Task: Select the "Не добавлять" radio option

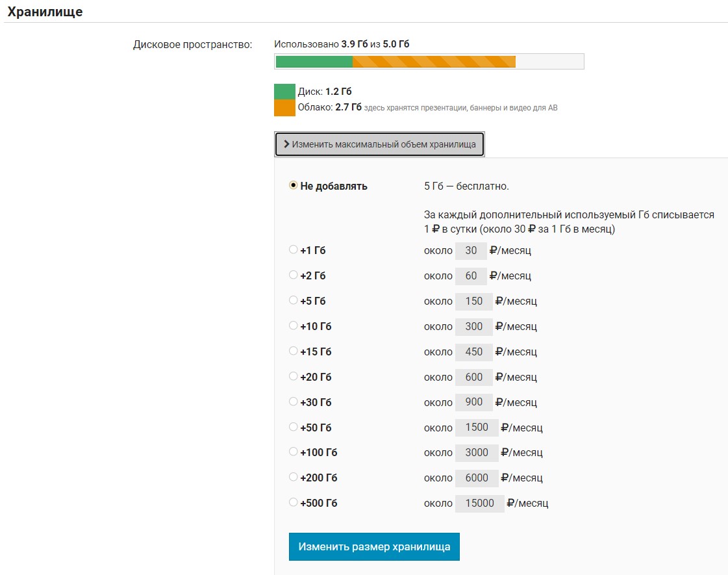Action: coord(293,185)
